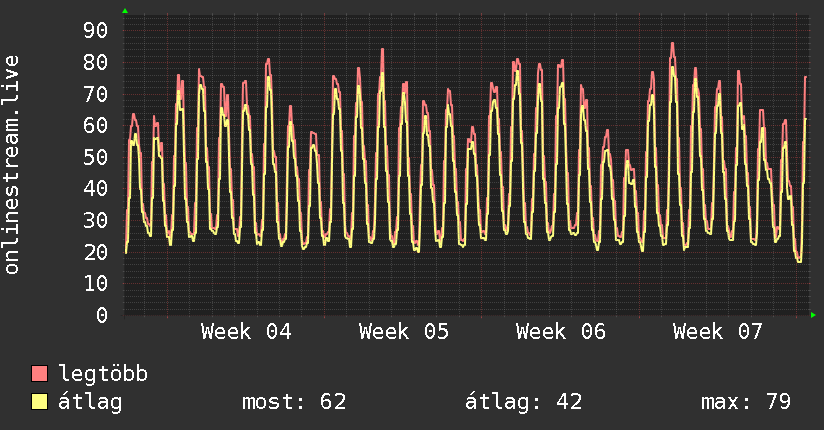Click the Week 07 axis label

point(717,332)
